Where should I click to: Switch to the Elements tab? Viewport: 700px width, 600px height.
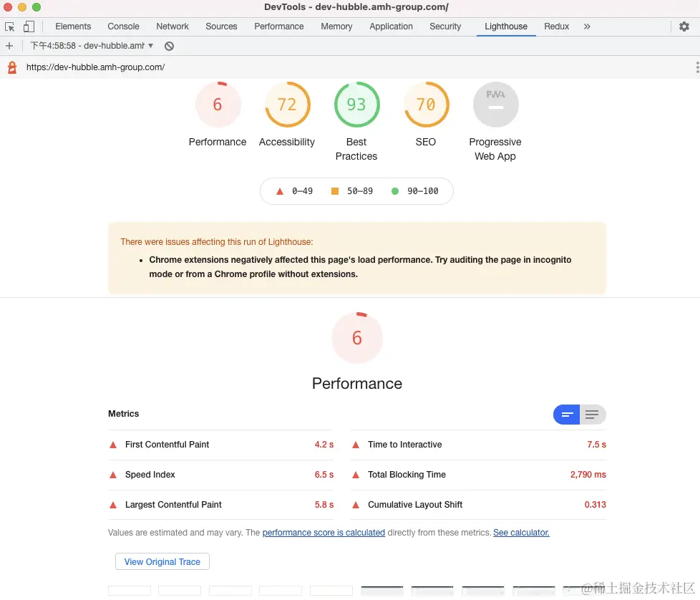coord(73,26)
